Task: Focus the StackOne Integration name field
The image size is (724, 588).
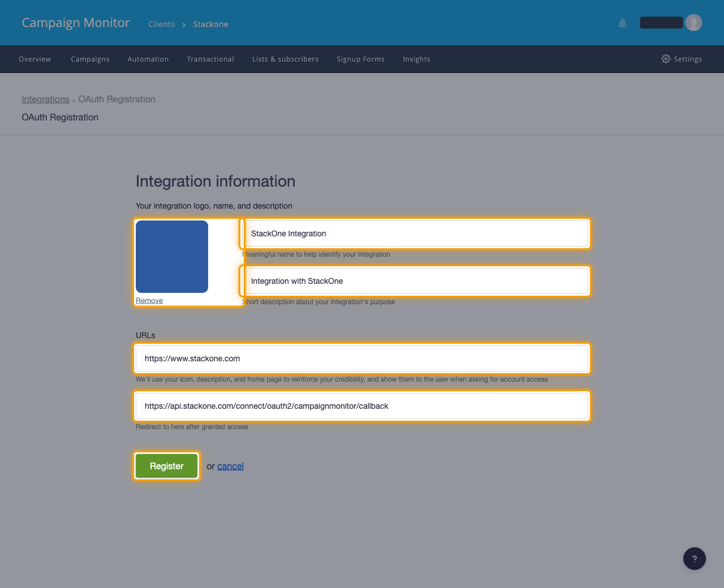Action: [x=416, y=234]
